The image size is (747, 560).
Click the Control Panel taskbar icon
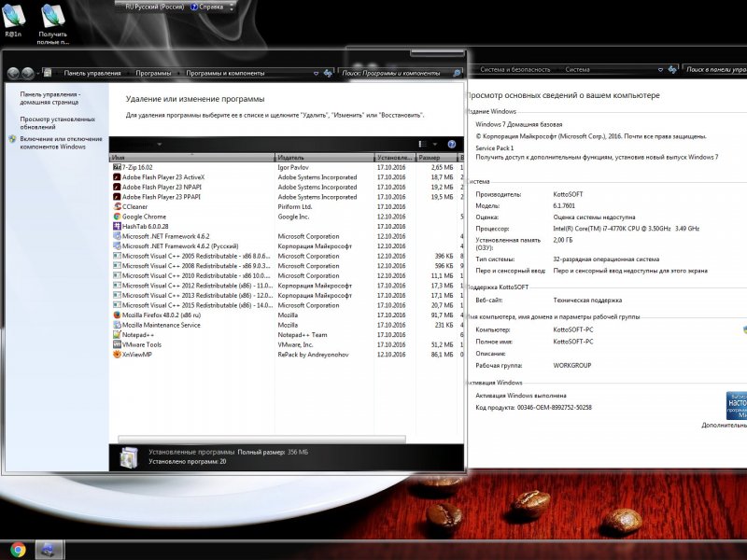click(x=49, y=550)
